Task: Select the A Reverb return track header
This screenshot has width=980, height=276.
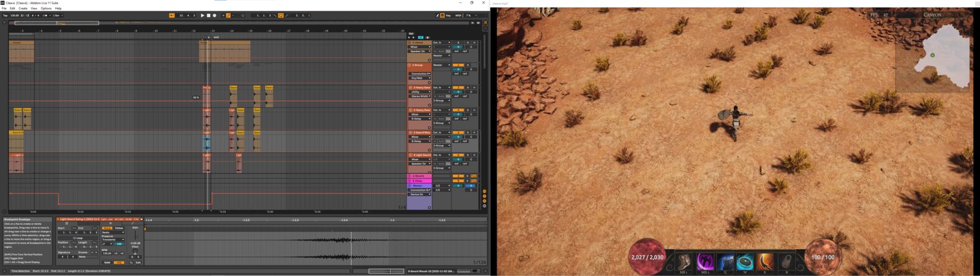Action: coord(420,176)
